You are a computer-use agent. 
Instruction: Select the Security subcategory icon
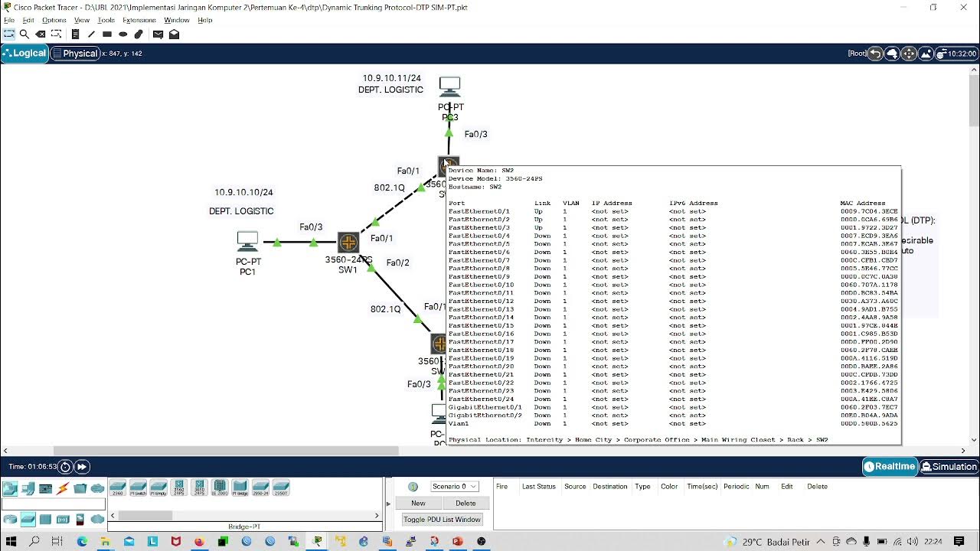[x=80, y=520]
